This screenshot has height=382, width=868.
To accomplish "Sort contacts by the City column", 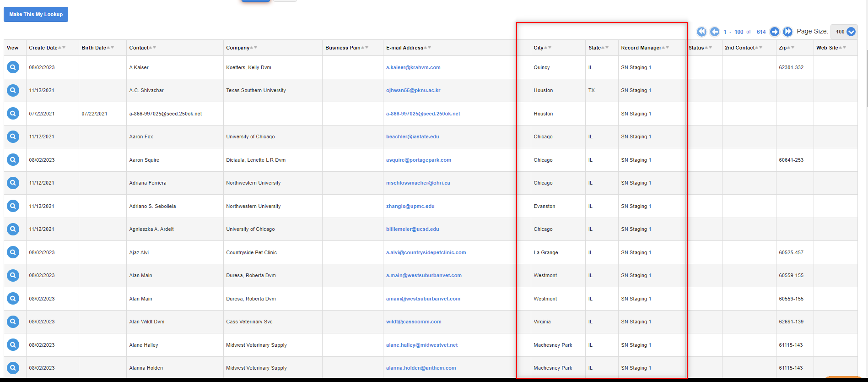I will coord(539,48).
